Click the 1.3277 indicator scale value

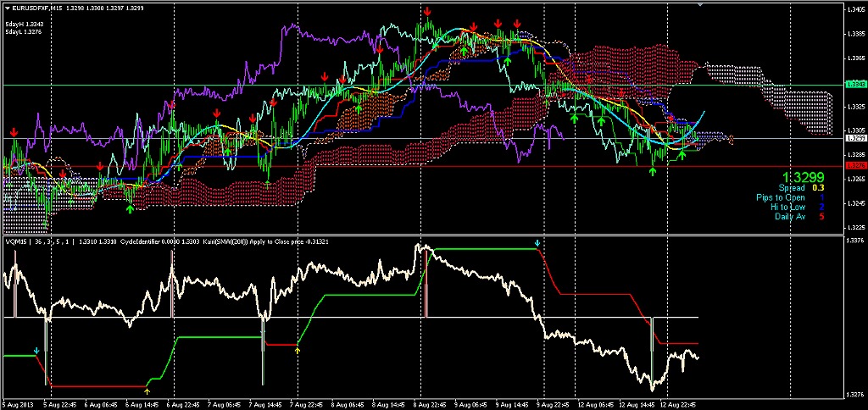pyautogui.click(x=855, y=395)
